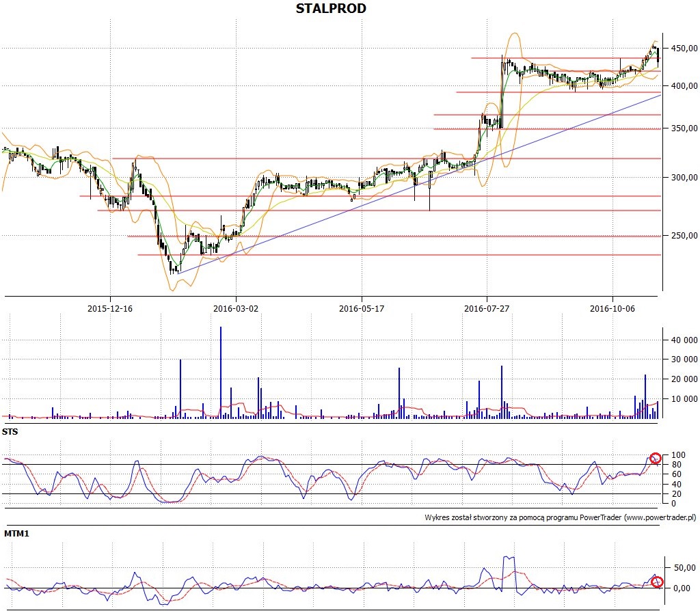This screenshot has width=700, height=611.
Task: Click the STS 80 level label
Action: (676, 465)
